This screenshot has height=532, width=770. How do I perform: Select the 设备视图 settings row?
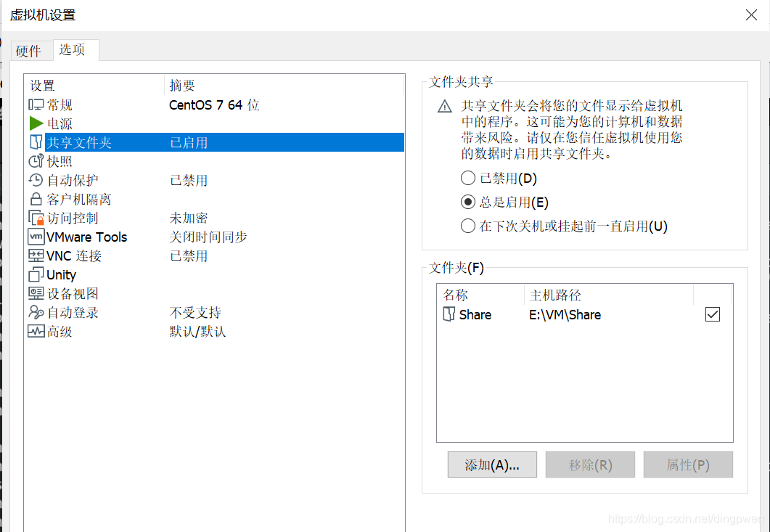pyautogui.click(x=215, y=293)
